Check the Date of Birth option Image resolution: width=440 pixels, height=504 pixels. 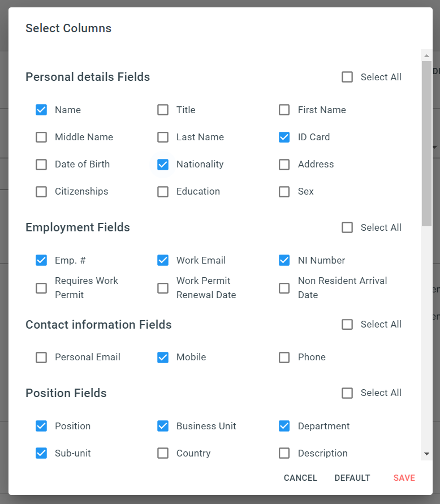(x=41, y=165)
